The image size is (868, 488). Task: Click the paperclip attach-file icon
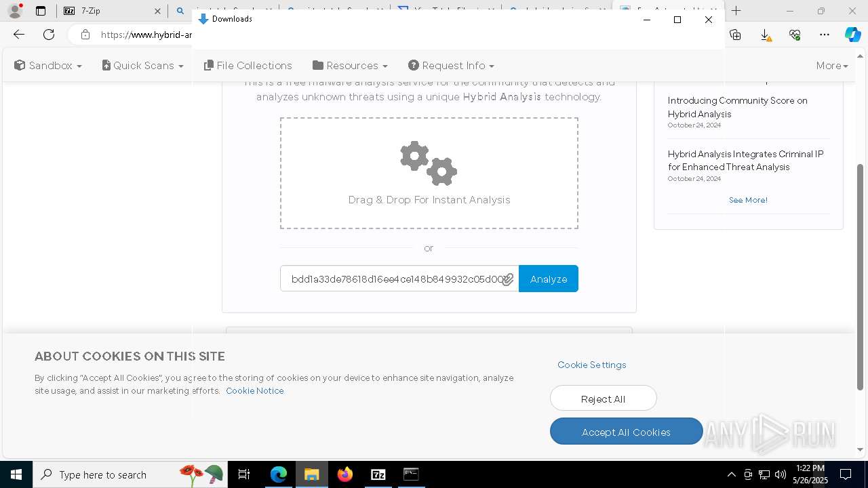pyautogui.click(x=507, y=279)
